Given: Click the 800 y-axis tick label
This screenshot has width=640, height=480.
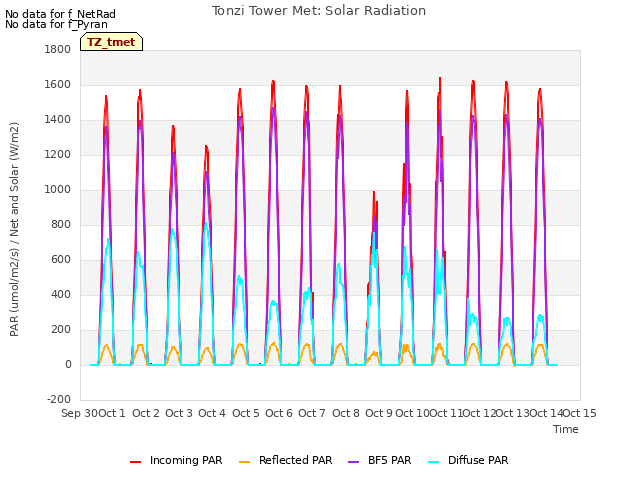Looking at the screenshot, I should 61,224.
